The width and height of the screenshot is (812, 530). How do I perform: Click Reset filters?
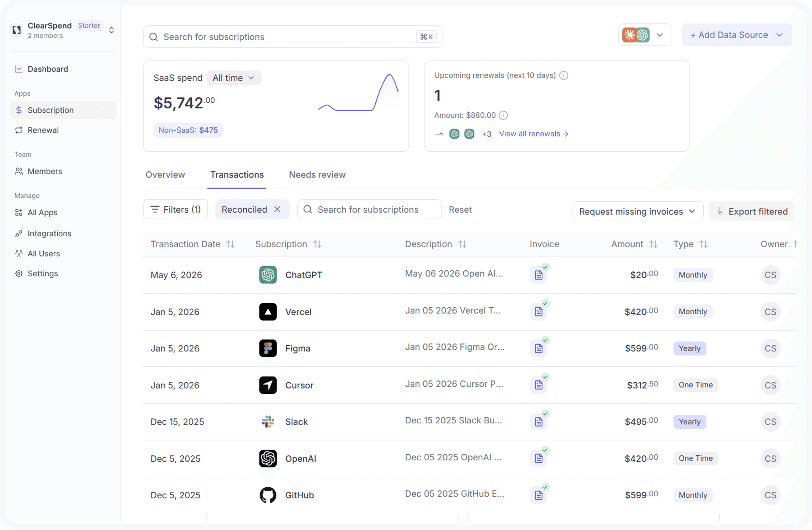click(x=460, y=209)
